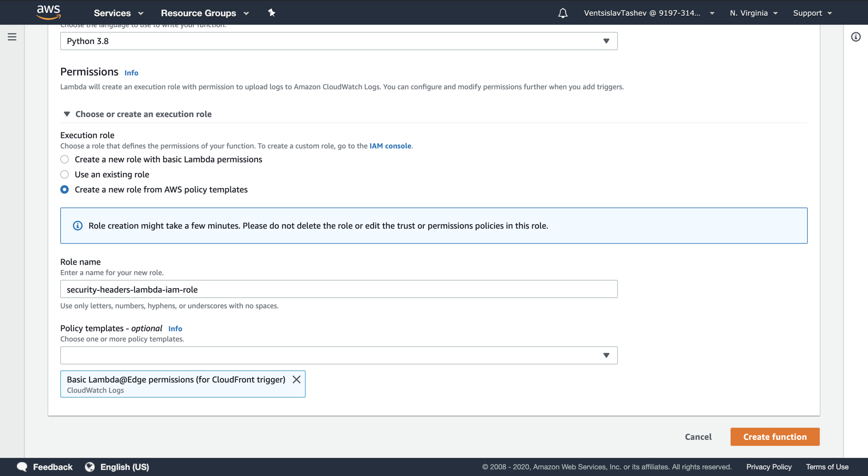Screen dimensions: 868x476
Task: Open the Services menu
Action: pos(118,13)
